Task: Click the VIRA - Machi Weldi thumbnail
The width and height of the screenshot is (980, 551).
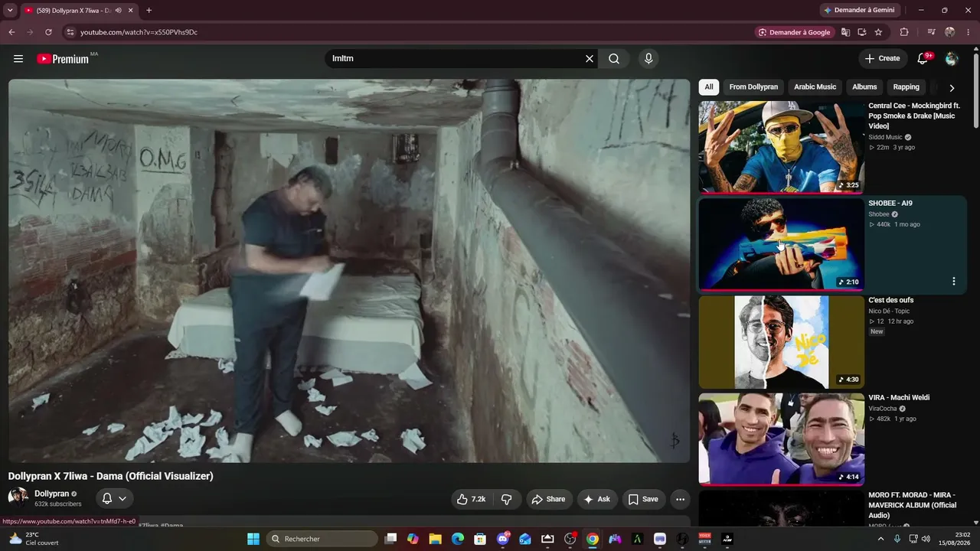Action: pyautogui.click(x=781, y=439)
